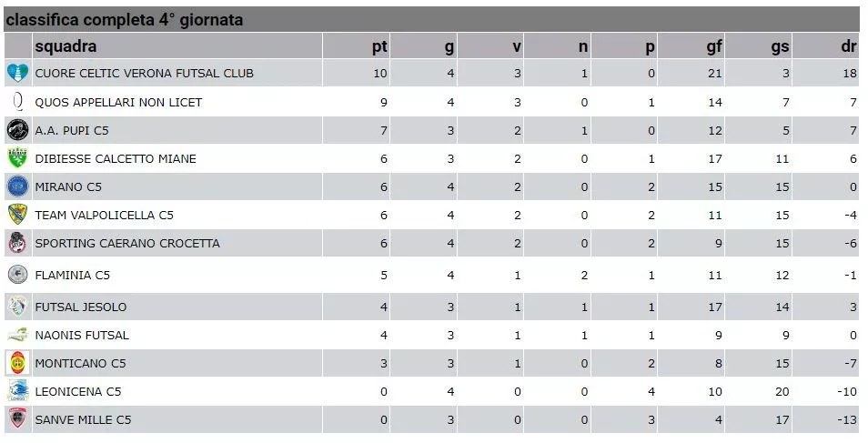Click the Cuore Celtic Verona heart logo
This screenshot has width=868, height=443.
click(17, 73)
